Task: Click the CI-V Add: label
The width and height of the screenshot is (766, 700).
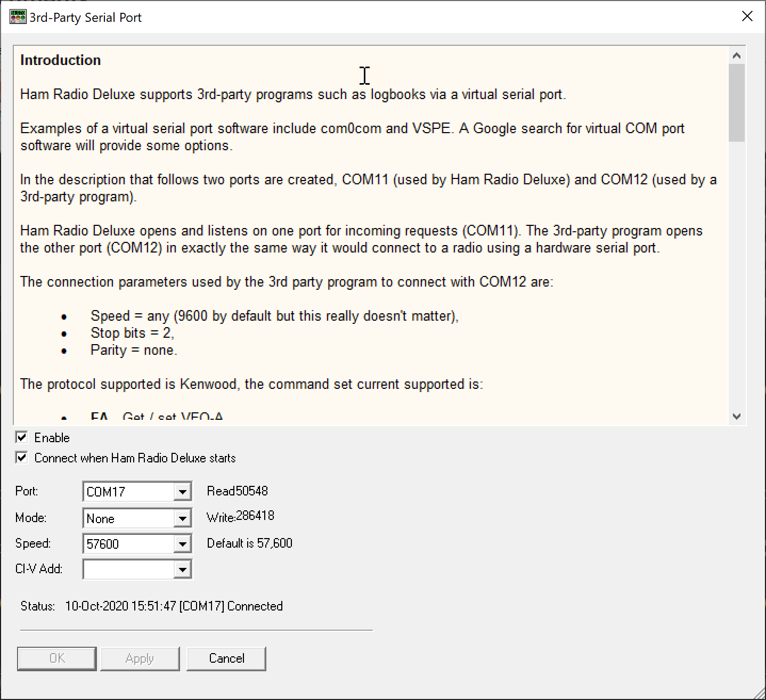Action: [39, 568]
